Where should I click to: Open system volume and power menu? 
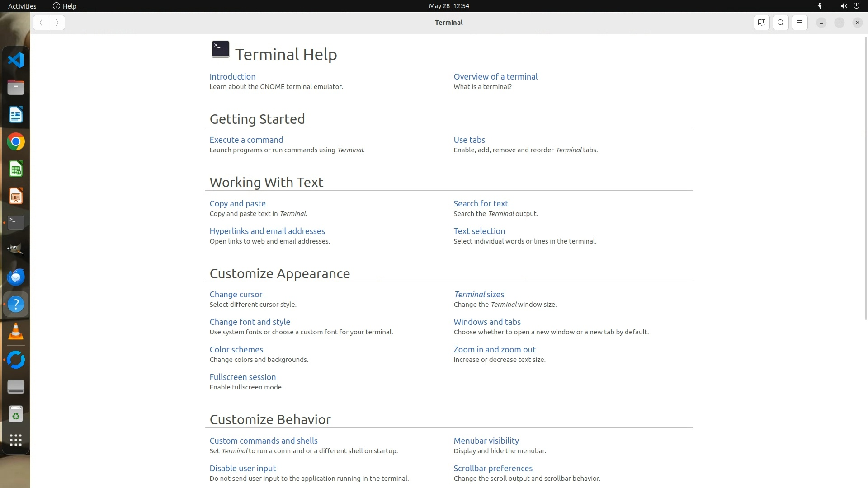pyautogui.click(x=849, y=6)
